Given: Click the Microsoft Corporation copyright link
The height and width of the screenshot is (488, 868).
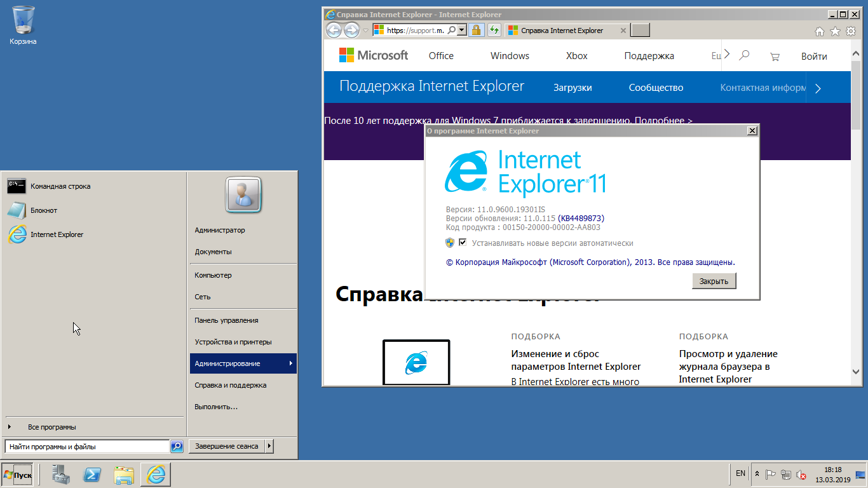Looking at the screenshot, I should [591, 262].
